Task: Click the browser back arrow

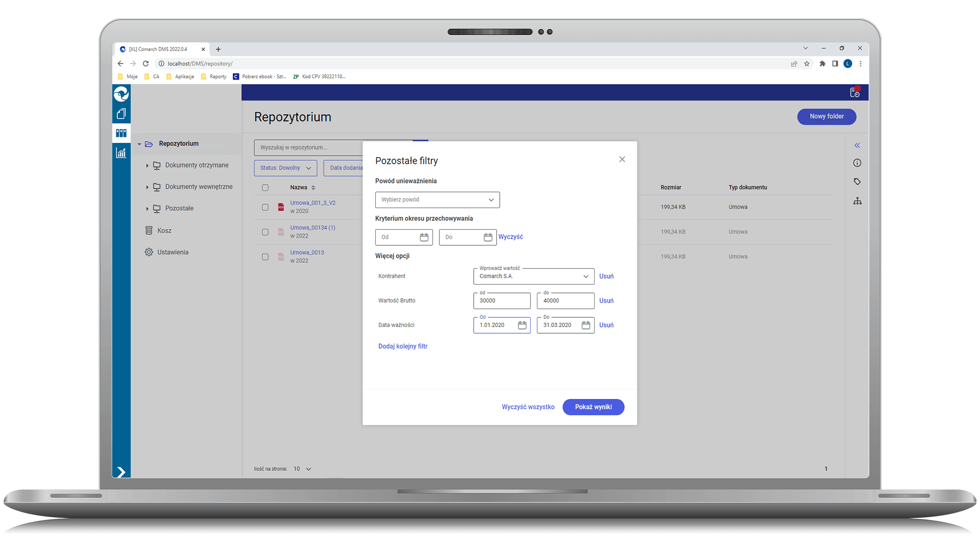Action: (120, 64)
